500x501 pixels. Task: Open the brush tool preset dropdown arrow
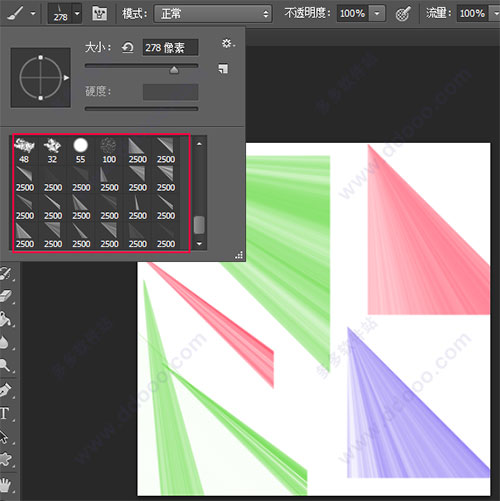tap(33, 14)
